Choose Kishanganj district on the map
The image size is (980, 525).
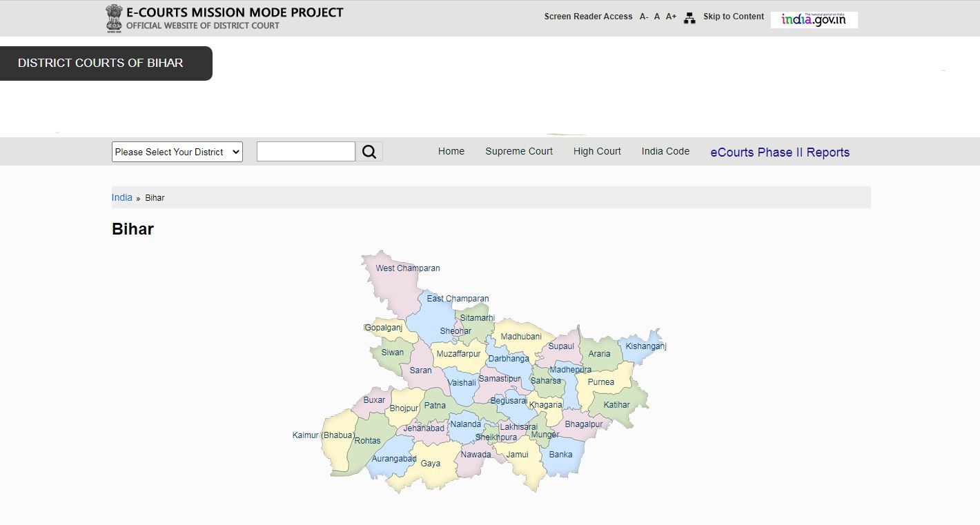point(646,346)
